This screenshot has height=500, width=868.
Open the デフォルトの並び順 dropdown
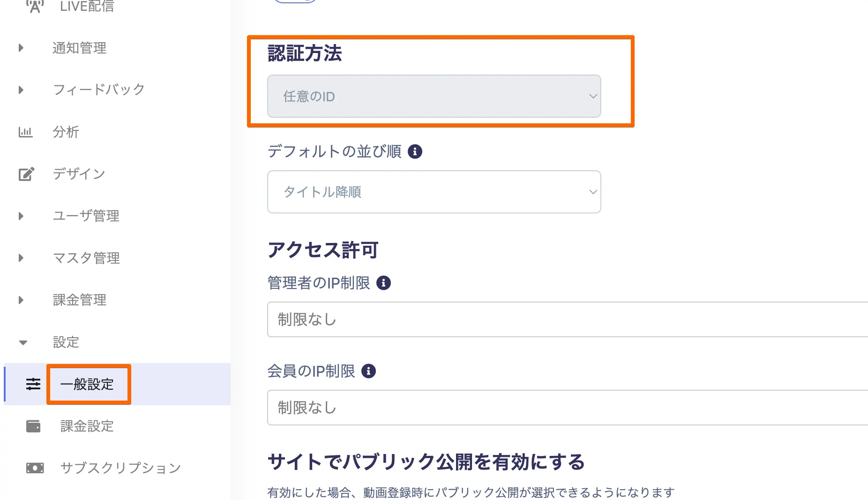(434, 192)
